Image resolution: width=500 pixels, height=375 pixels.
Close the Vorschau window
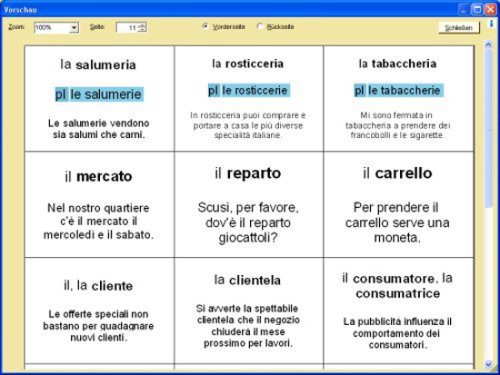(x=491, y=9)
